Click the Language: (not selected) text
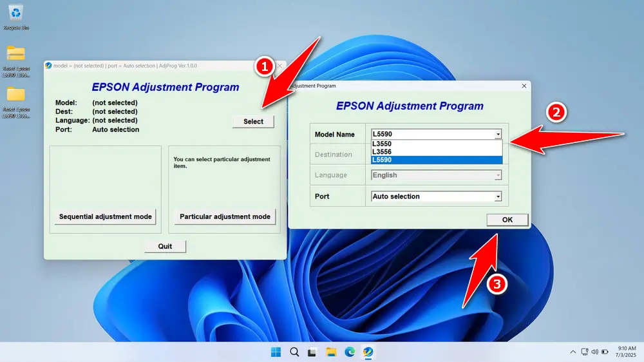Viewport: 644px width, 362px height. point(97,120)
